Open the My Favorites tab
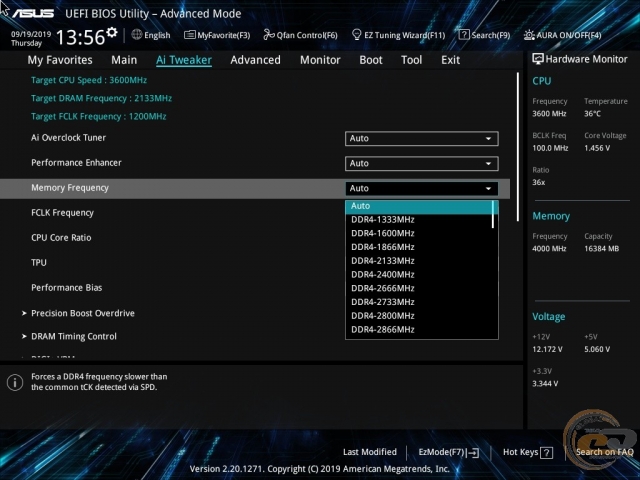 (60, 60)
